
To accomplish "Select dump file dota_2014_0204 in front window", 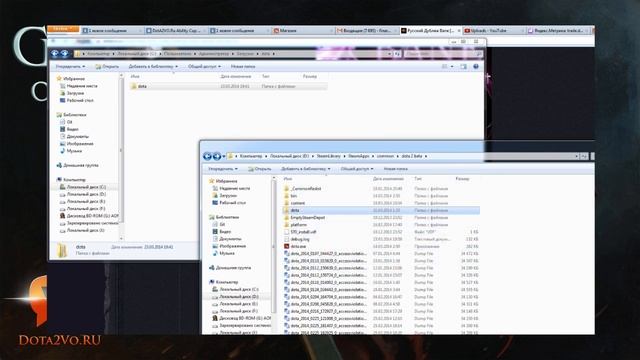I will [325, 297].
